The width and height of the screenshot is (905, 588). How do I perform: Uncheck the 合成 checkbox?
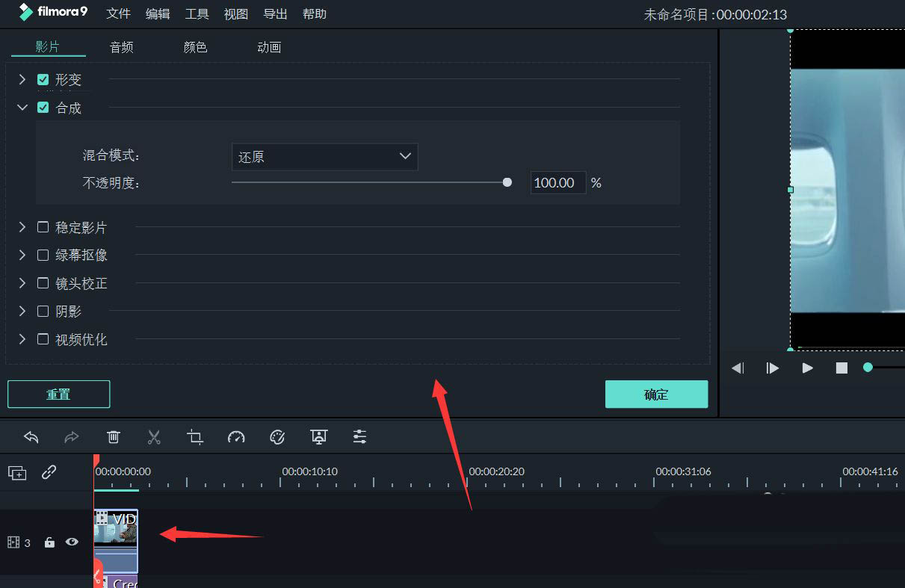pyautogui.click(x=43, y=108)
